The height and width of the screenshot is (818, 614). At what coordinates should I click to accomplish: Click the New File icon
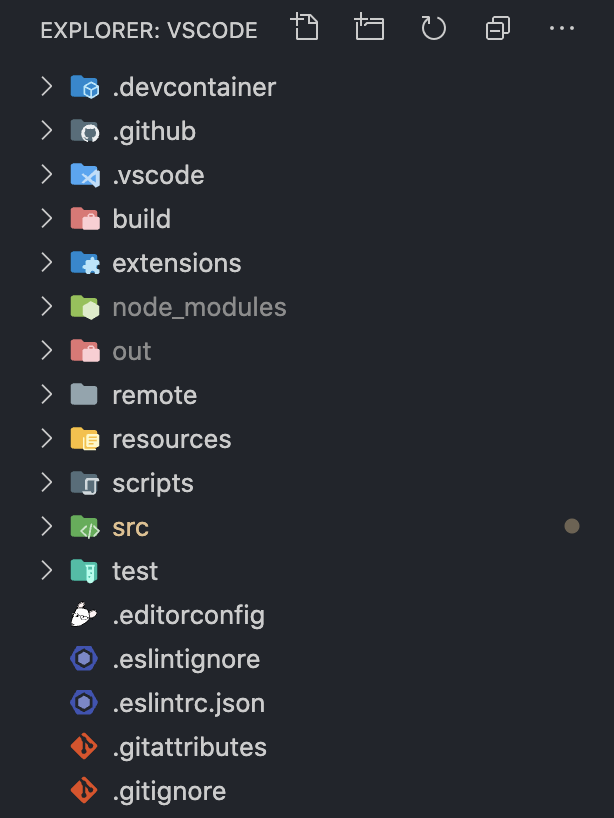click(x=305, y=28)
